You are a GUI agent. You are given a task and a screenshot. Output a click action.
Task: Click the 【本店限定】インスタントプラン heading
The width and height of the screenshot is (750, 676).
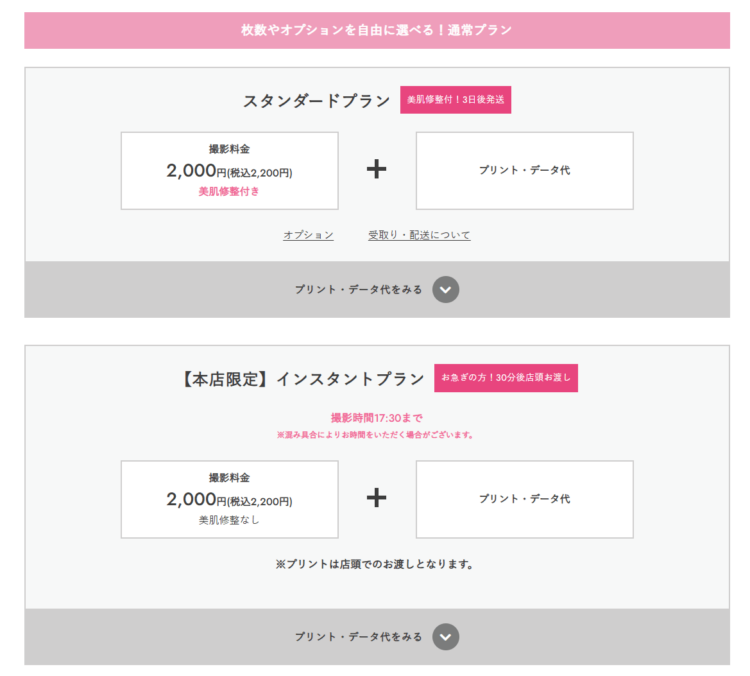[302, 379]
